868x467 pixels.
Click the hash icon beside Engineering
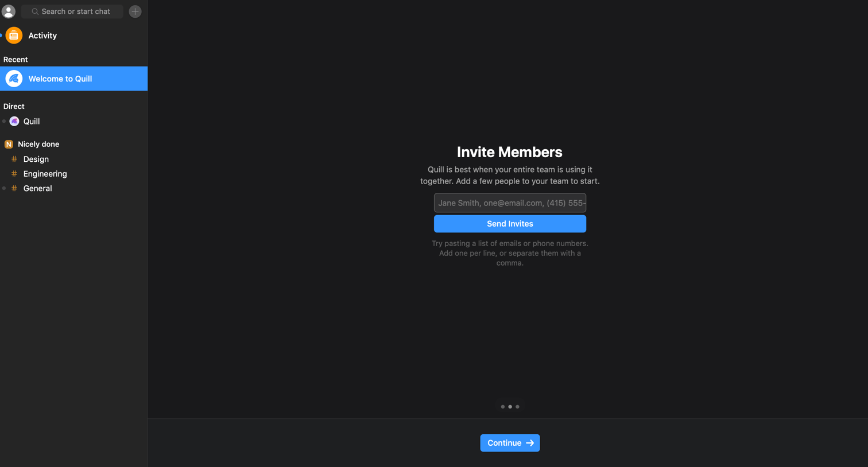pos(14,174)
